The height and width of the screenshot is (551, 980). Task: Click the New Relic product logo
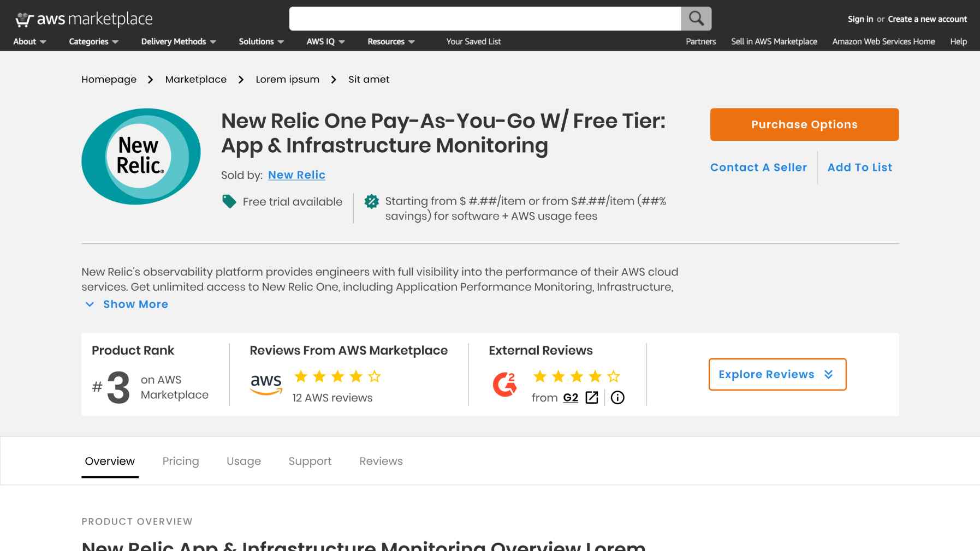click(x=140, y=155)
